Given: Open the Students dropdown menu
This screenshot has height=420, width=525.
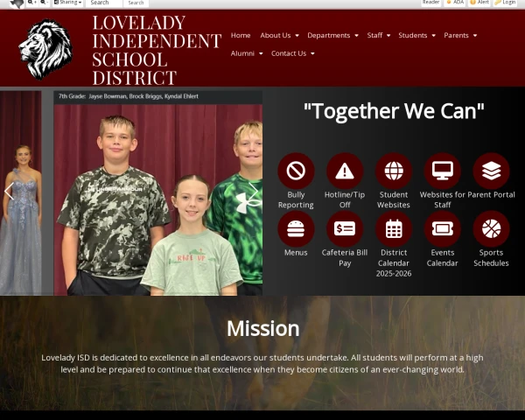Looking at the screenshot, I should click(416, 36).
